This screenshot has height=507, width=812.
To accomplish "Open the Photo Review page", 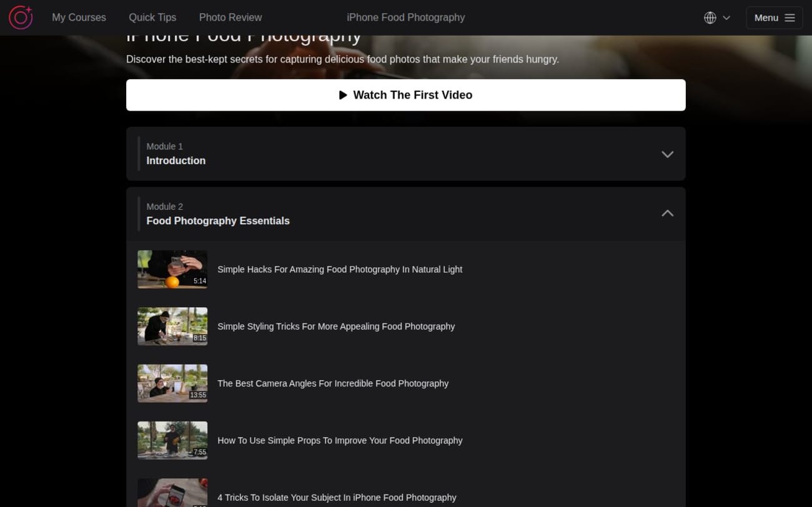I will 230,17.
